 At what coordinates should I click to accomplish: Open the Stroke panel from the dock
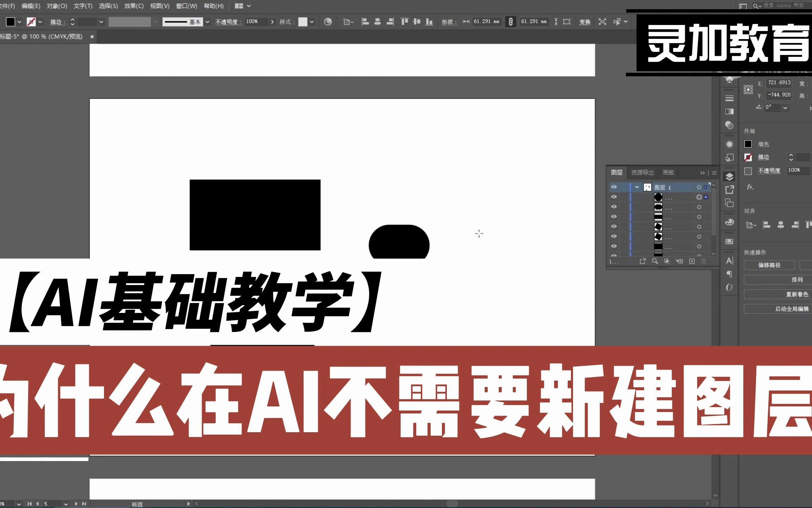729,98
